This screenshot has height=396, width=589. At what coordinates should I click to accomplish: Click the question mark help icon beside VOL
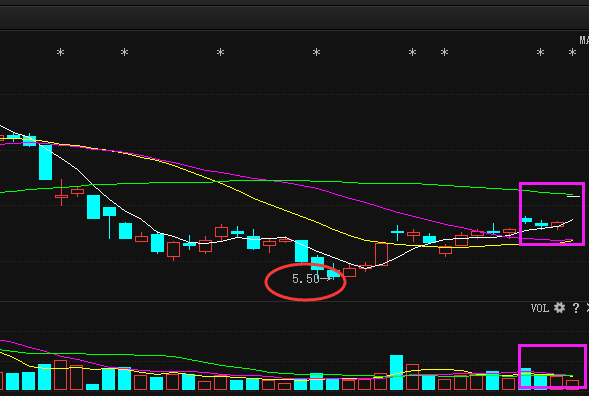click(575, 308)
